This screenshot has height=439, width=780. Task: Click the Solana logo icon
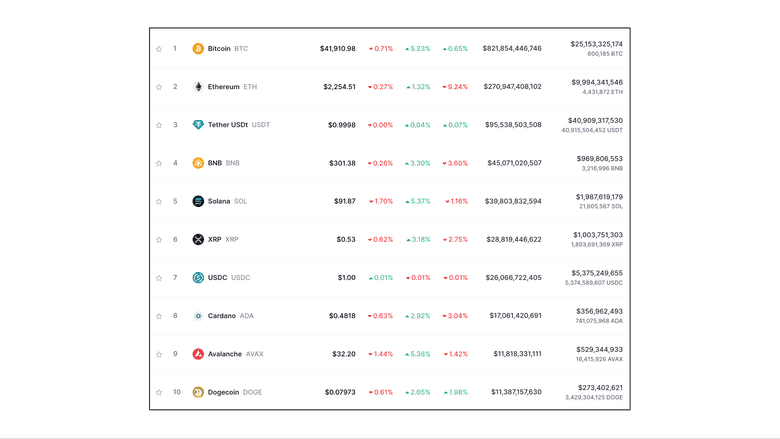[198, 201]
